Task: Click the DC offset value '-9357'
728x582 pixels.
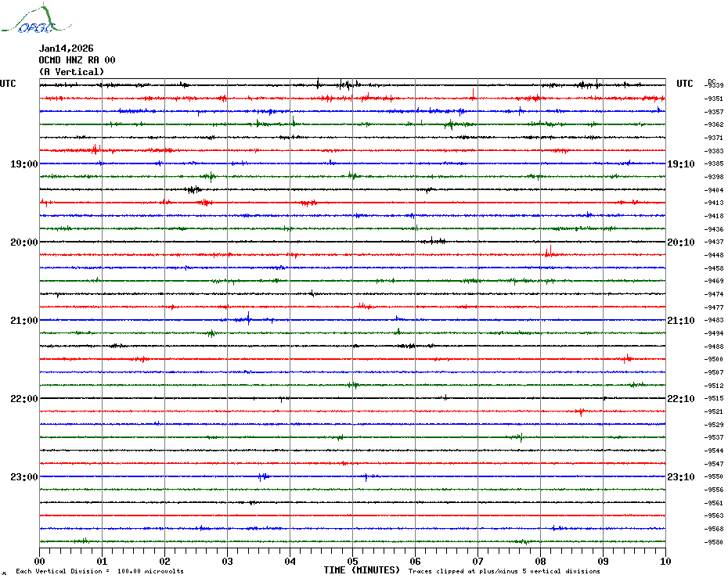Action: click(714, 112)
